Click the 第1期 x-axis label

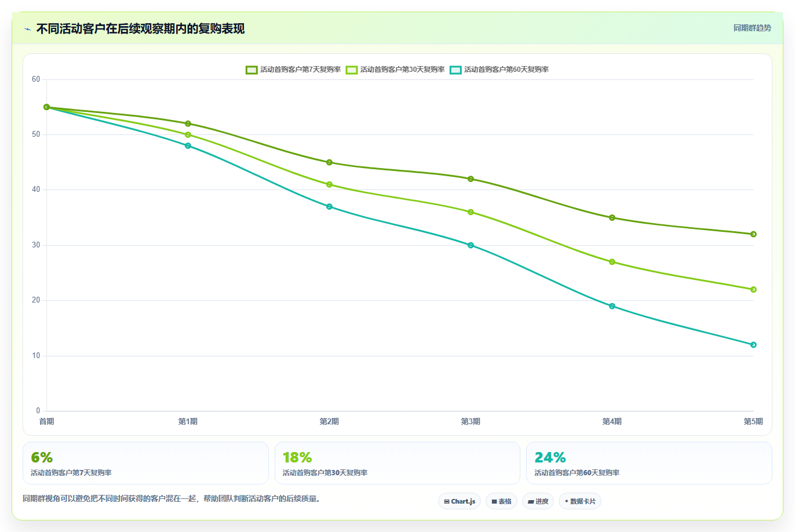pos(188,421)
